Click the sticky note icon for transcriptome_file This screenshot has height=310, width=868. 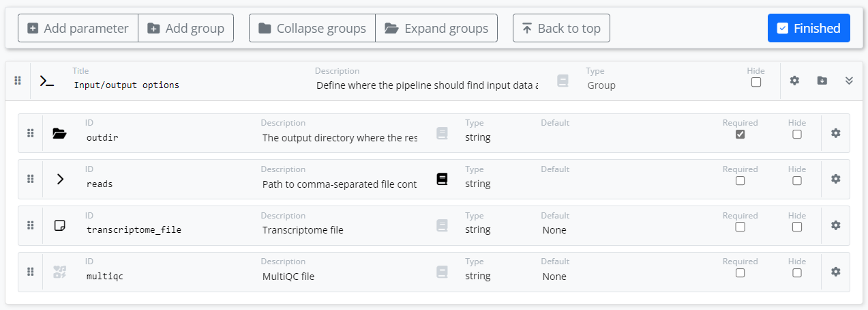pos(60,225)
